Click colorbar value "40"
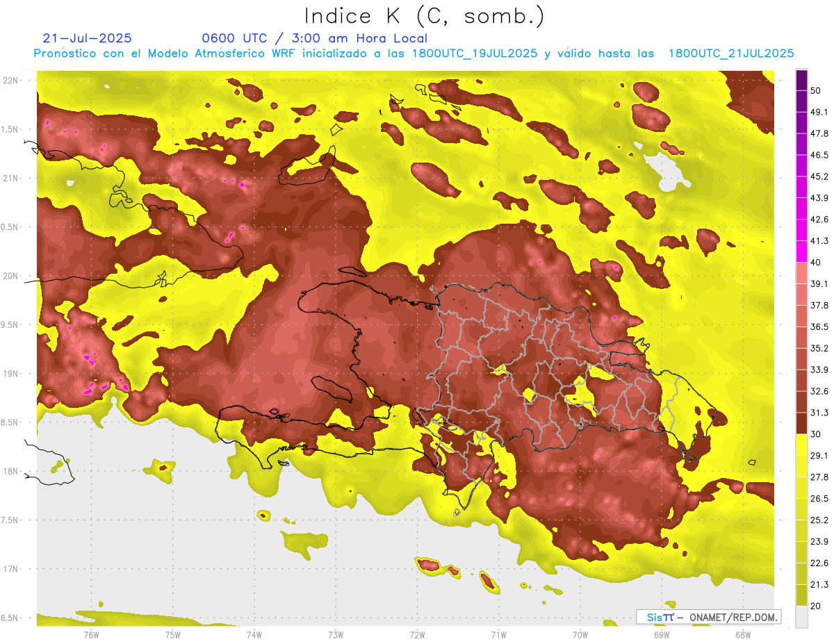Viewport: 834px width, 644px height. [816, 262]
